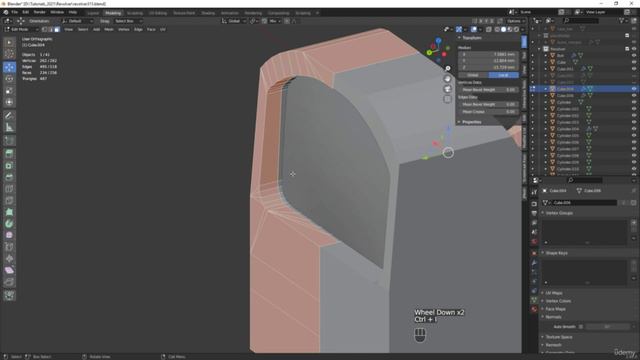Activate the Scale tool
The image size is (640, 360).
(x=9, y=91)
